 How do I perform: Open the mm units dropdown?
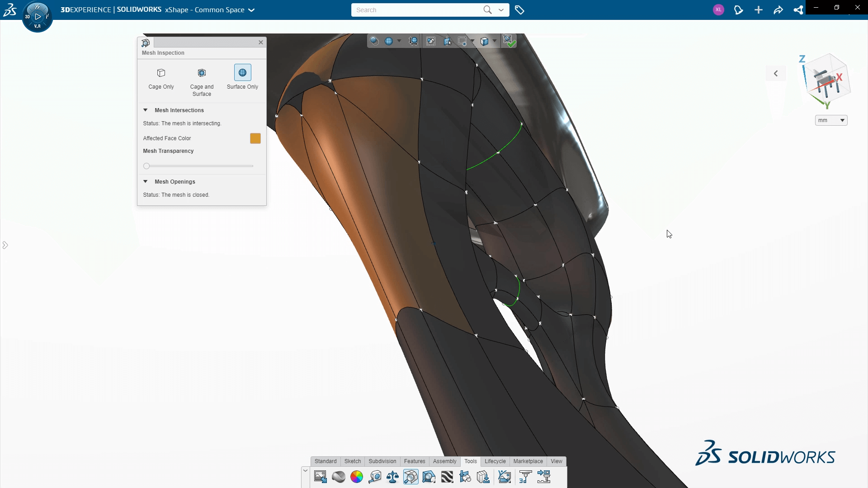[831, 120]
